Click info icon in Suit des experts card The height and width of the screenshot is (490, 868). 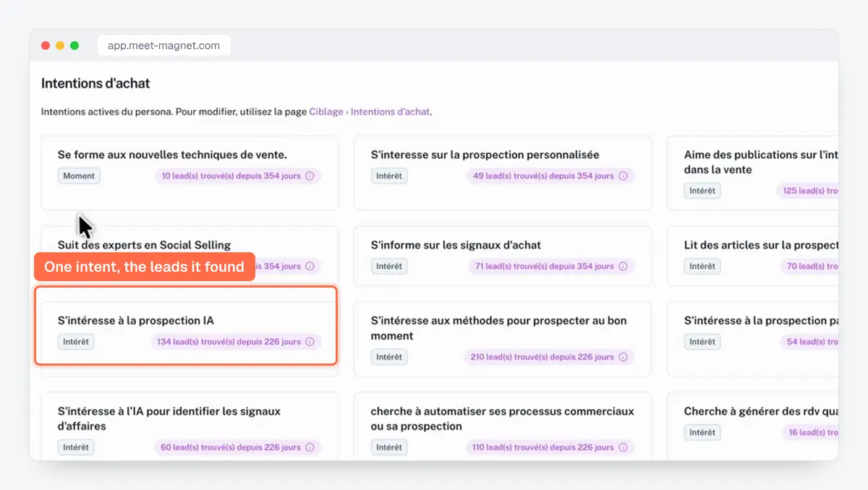pyautogui.click(x=310, y=266)
